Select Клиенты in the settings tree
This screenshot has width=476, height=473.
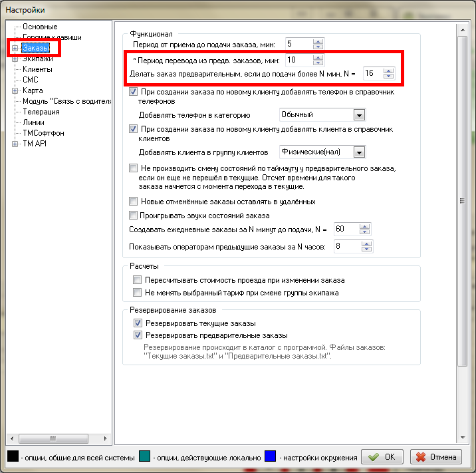click(37, 69)
